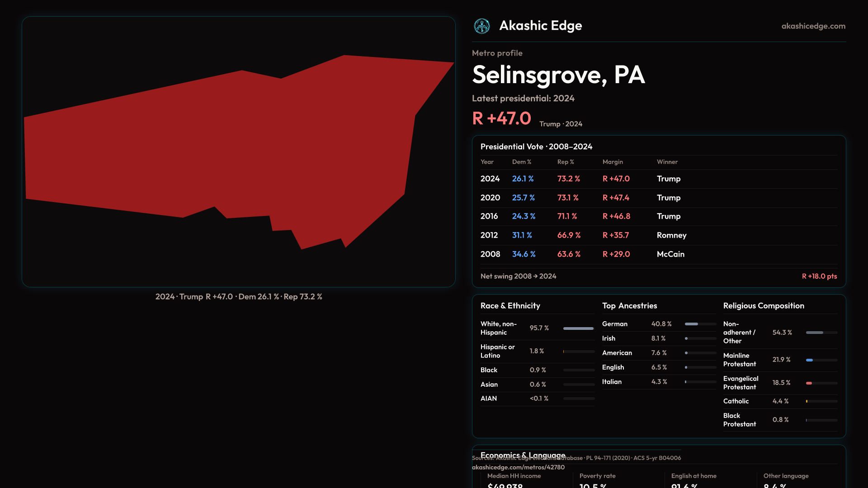
Task: Click the Net swing R +18.0 pts value
Action: point(819,277)
